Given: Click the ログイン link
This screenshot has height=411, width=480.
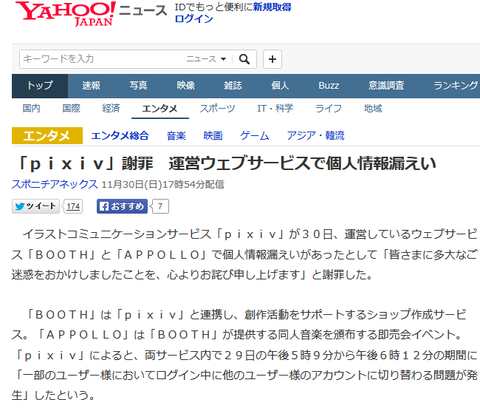Looking at the screenshot, I should pos(194,19).
